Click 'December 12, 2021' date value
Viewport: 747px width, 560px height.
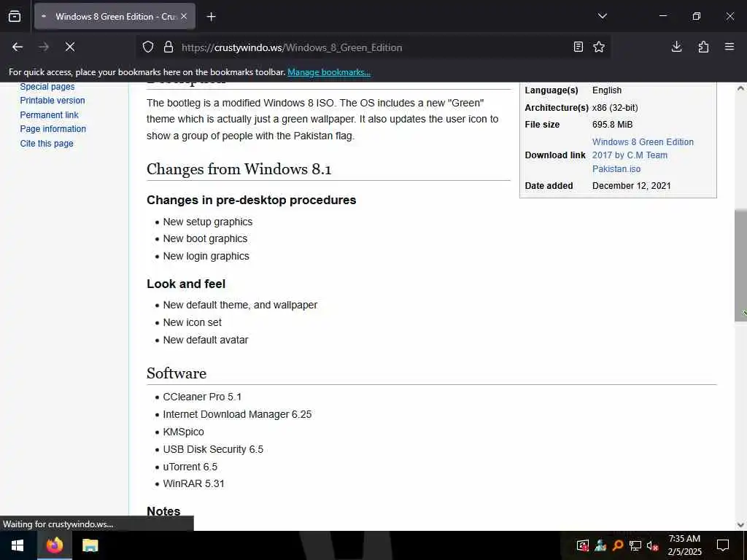point(631,186)
